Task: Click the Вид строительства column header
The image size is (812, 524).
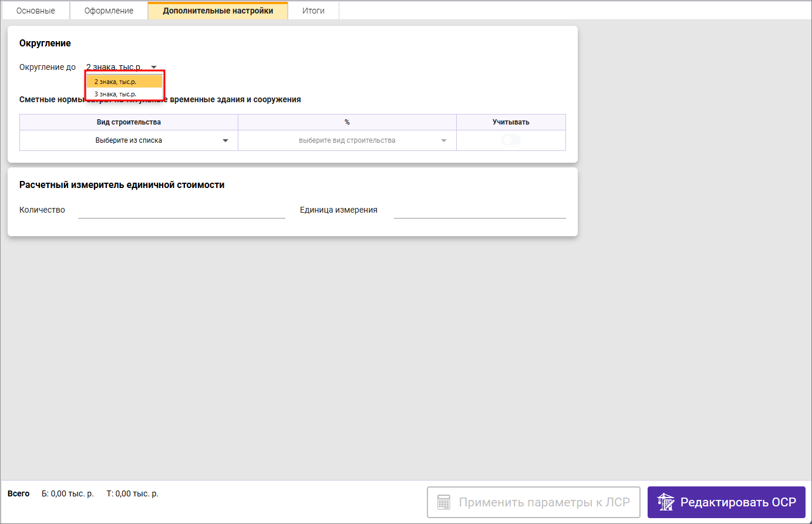Action: [129, 122]
